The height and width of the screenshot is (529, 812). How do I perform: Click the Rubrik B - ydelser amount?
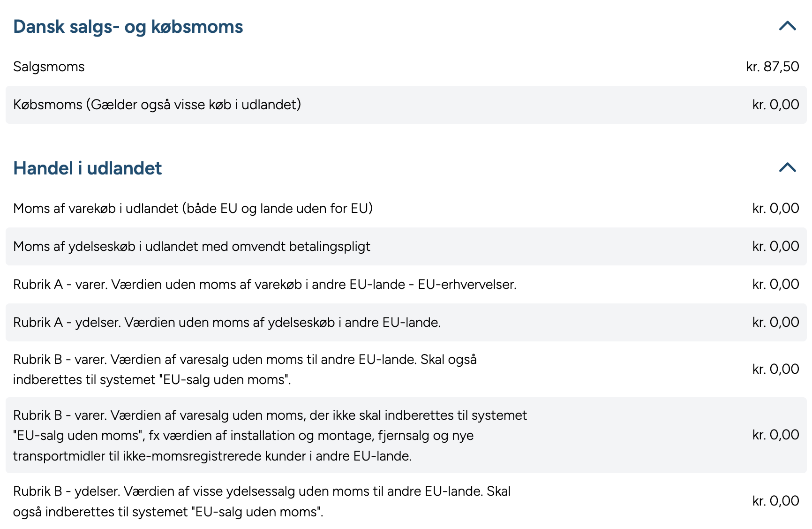775,501
